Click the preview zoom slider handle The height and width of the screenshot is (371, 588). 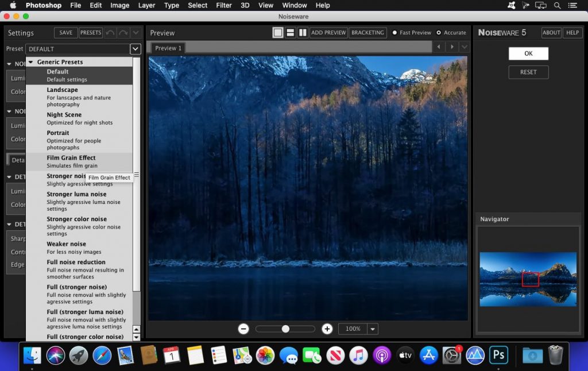[x=285, y=329]
